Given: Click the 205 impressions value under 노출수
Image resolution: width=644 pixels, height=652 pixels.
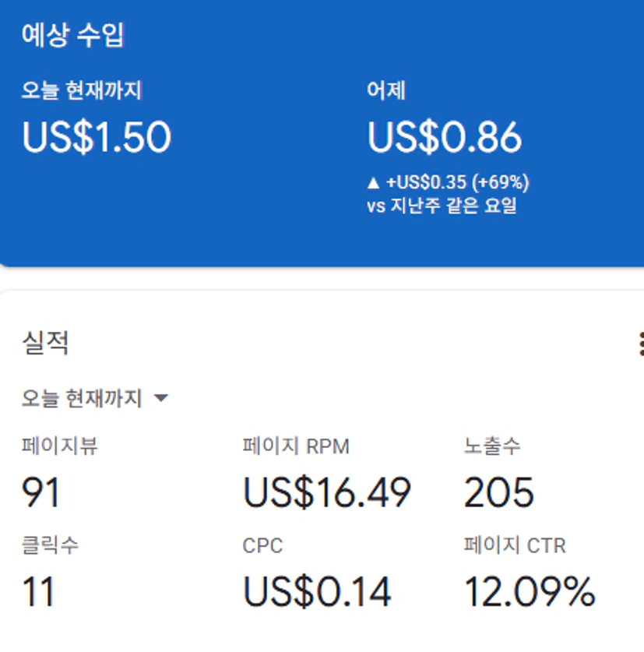Looking at the screenshot, I should (x=499, y=492).
